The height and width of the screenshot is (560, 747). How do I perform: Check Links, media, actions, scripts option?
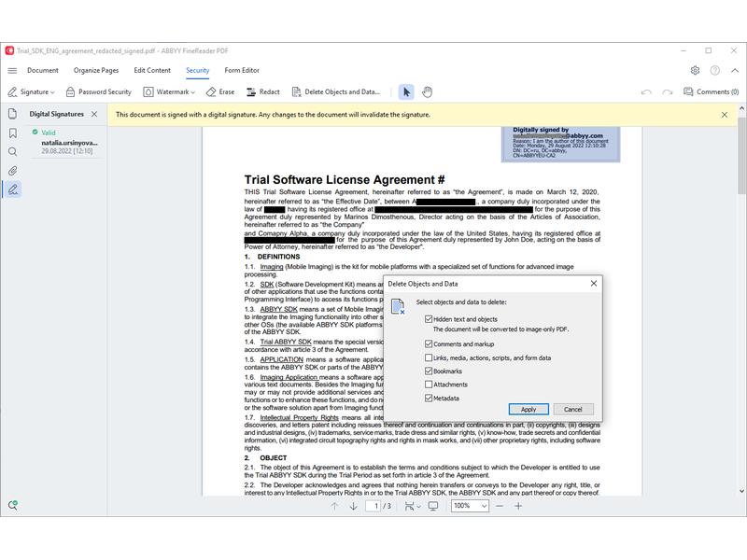tap(429, 357)
